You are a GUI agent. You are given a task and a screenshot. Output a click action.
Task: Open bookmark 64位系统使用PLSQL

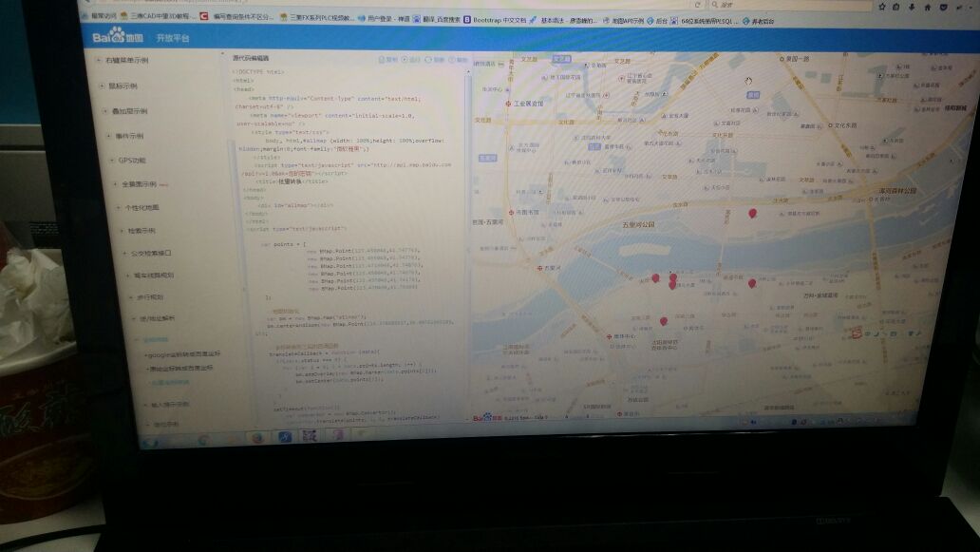[x=705, y=21]
